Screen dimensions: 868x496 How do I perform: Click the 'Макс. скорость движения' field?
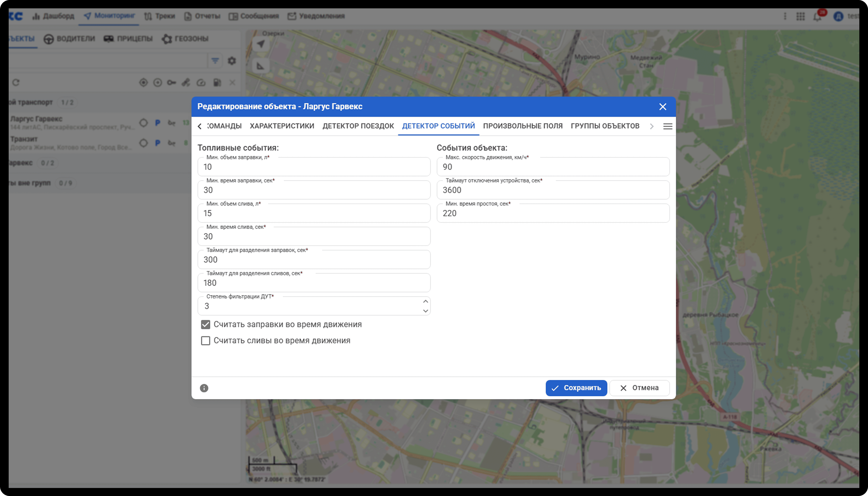click(553, 167)
